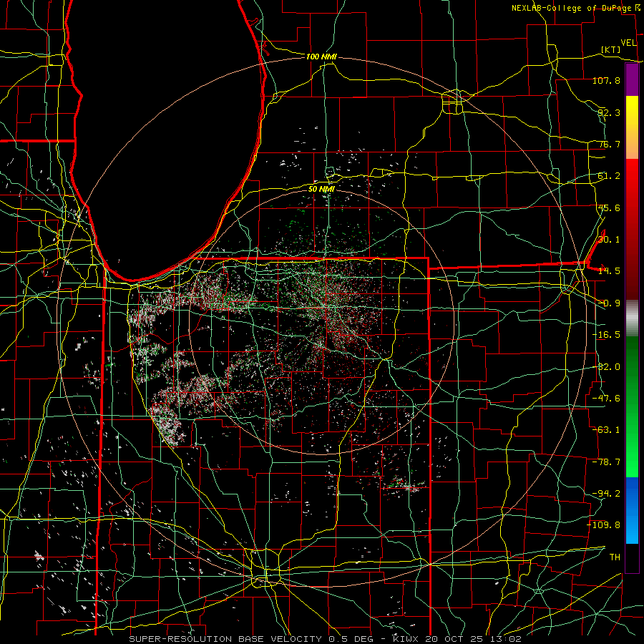Click the 100 NMI range ring label

(x=321, y=57)
